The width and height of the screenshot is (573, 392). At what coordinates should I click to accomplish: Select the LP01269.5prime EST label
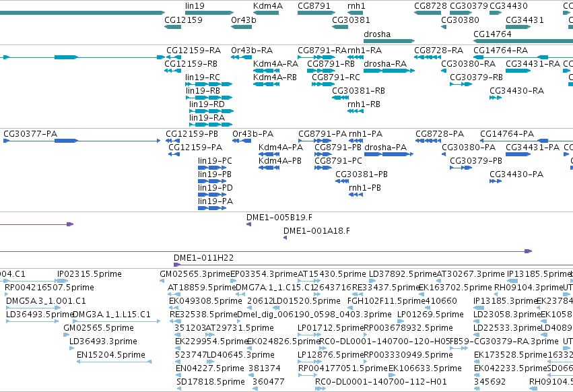pyautogui.click(x=430, y=315)
